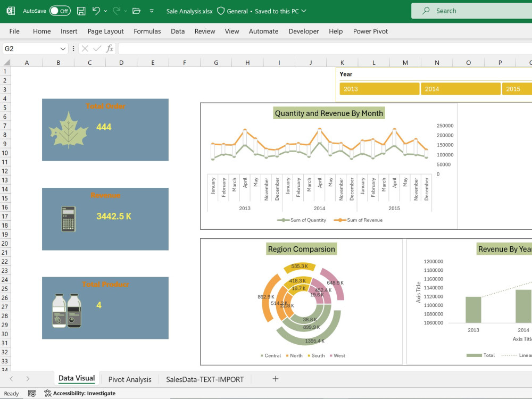Select column G header
Viewport: 532px width, 399px height.
pyautogui.click(x=216, y=62)
